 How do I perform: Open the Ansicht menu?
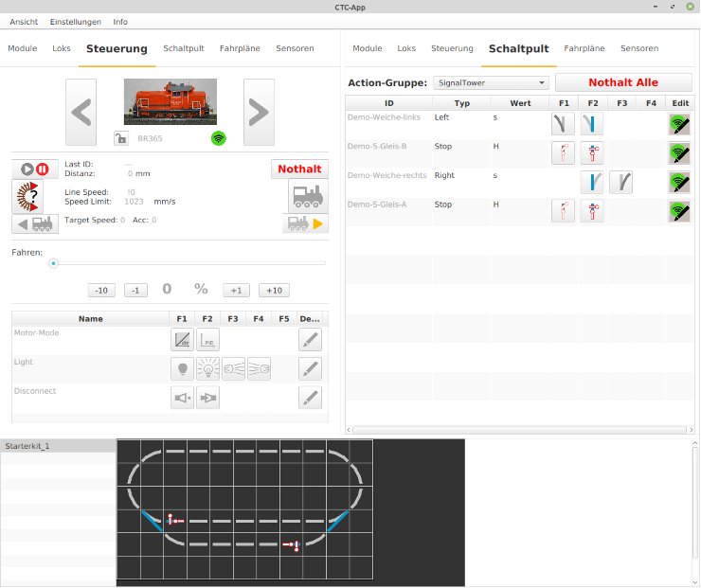coord(24,21)
